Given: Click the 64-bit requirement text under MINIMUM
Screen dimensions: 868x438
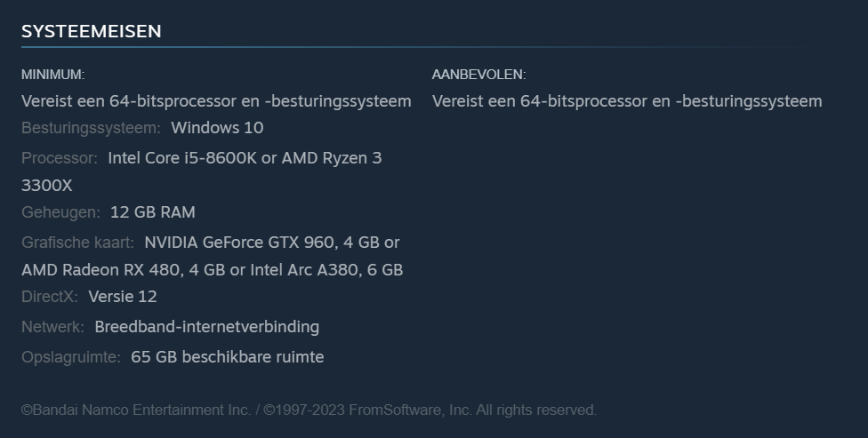Looking at the screenshot, I should click(x=216, y=101).
